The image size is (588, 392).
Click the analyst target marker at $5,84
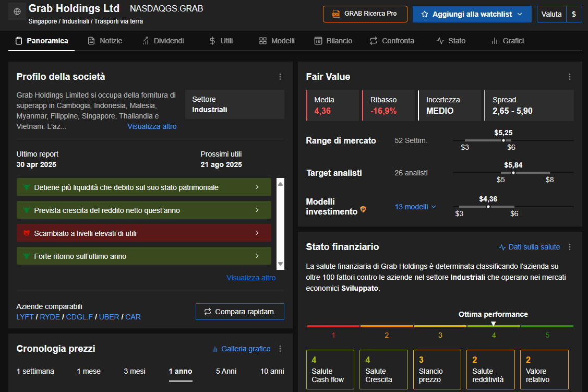click(x=513, y=173)
